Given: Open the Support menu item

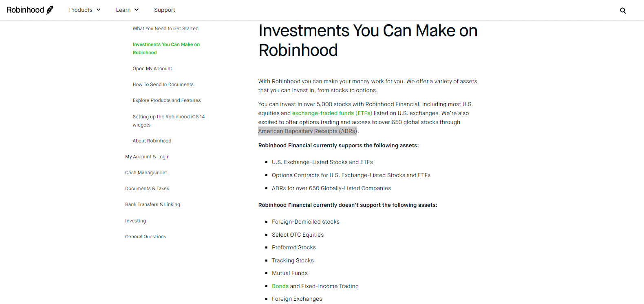Looking at the screenshot, I should (165, 9).
